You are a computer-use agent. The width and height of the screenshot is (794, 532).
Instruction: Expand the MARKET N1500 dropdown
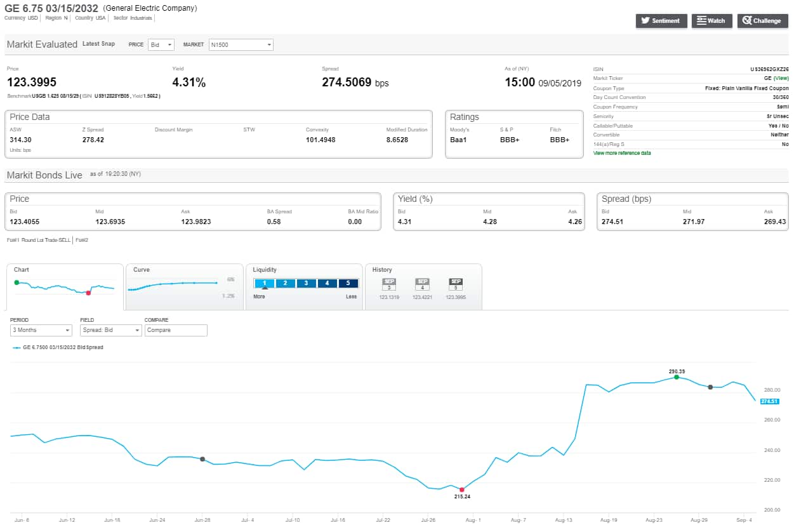241,44
